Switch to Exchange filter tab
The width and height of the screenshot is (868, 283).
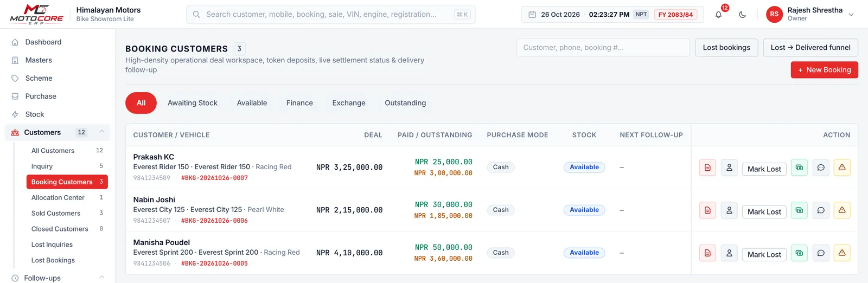(x=349, y=103)
